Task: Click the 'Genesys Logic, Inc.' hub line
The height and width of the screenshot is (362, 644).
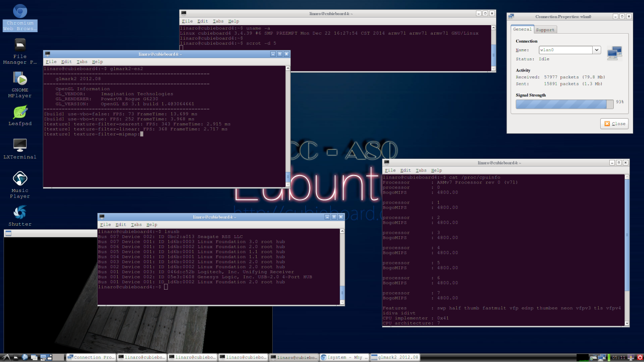Action: click(x=205, y=277)
